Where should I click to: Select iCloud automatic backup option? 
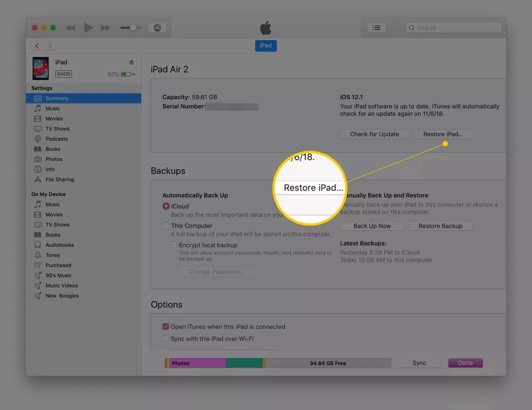(x=166, y=206)
